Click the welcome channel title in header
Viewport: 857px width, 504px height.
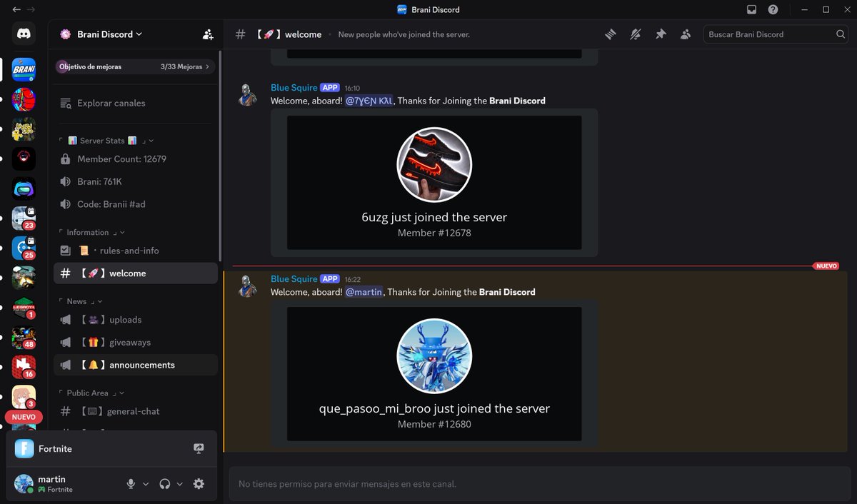coord(289,34)
